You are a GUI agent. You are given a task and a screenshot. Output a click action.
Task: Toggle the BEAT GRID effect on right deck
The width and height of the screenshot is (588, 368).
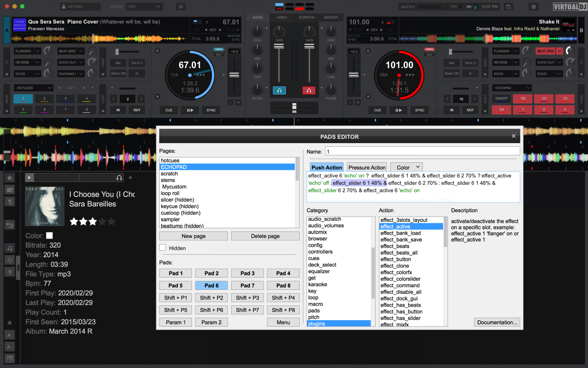coord(545,51)
